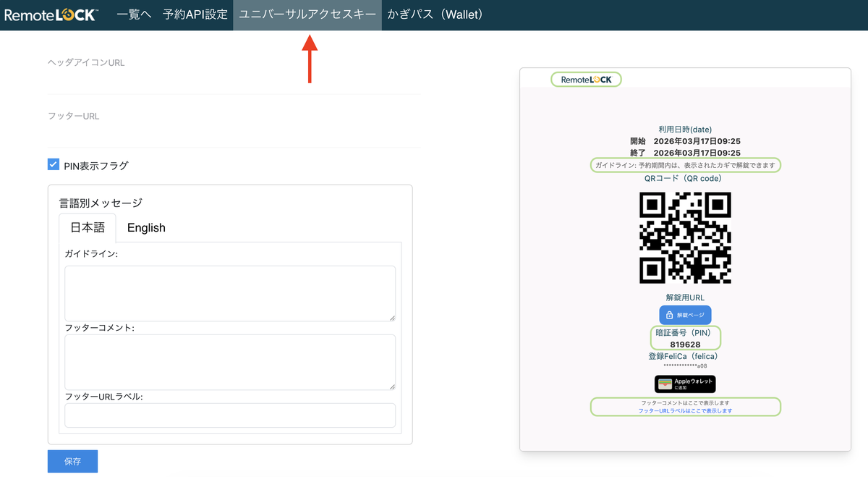This screenshot has height=477, width=868.
Task: Click the PIN value 819628
Action: pos(685,345)
